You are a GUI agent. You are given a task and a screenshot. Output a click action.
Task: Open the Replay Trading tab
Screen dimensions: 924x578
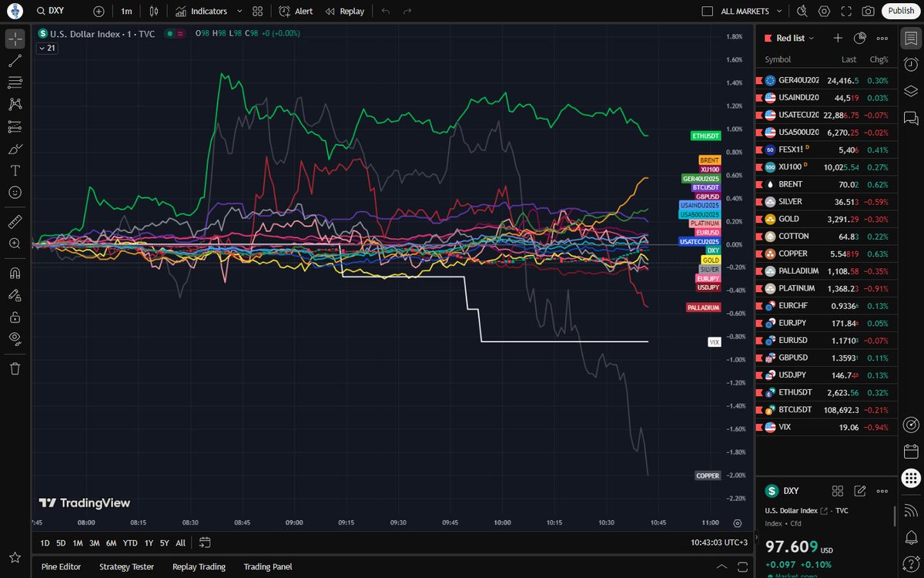click(199, 566)
